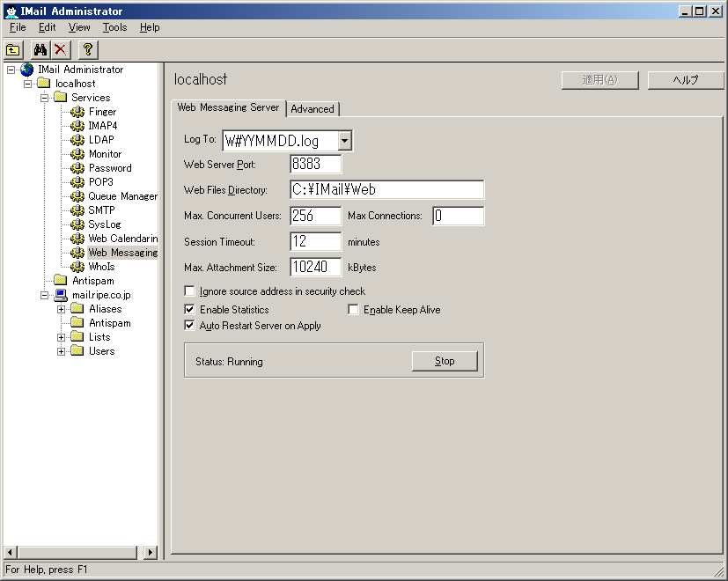The width and height of the screenshot is (728, 581).
Task: Collapse the mail.ripe.co.jp tree node
Action: point(45,296)
